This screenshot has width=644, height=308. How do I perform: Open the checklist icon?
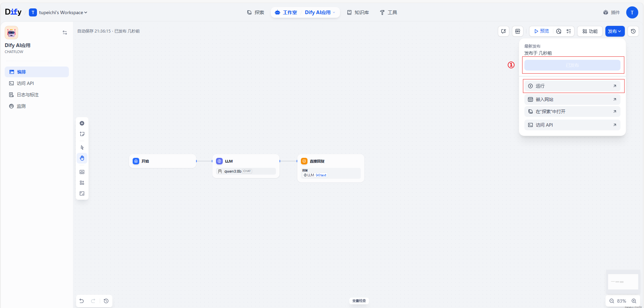click(x=569, y=31)
